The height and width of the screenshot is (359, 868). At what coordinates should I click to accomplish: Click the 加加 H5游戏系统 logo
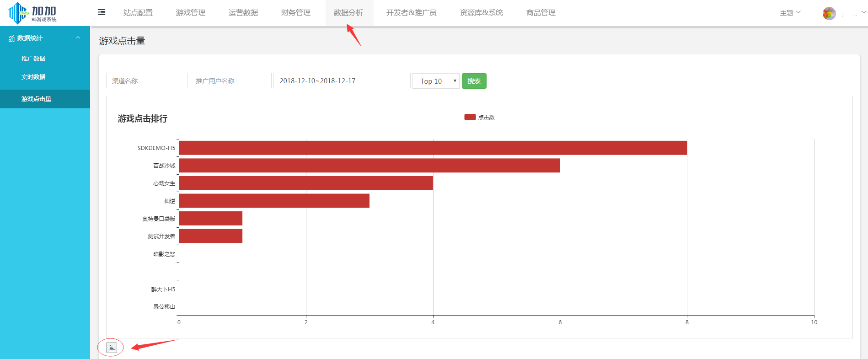point(32,13)
